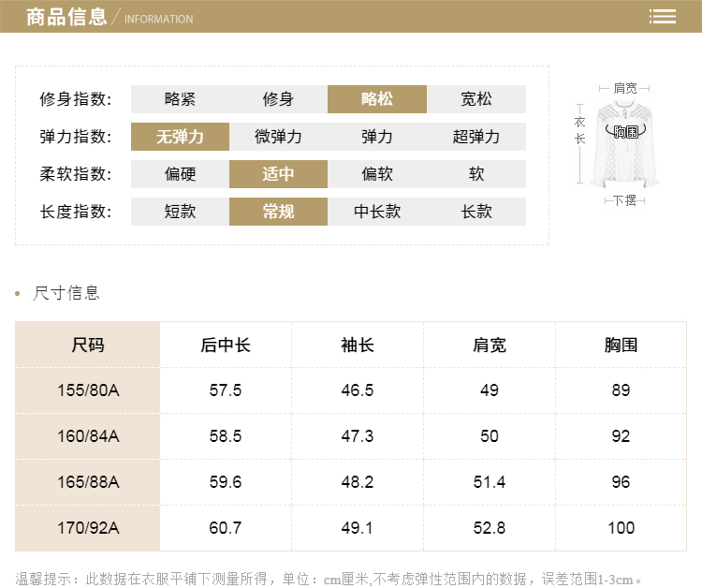Select the highlighted 无弹力 elasticity option
Viewport: 702px width, 588px height.
180,137
